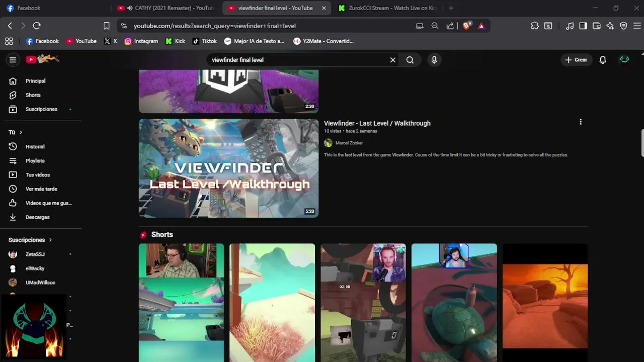Open ZetaSSJ subscription channel
The image size is (644, 362).
point(35,254)
